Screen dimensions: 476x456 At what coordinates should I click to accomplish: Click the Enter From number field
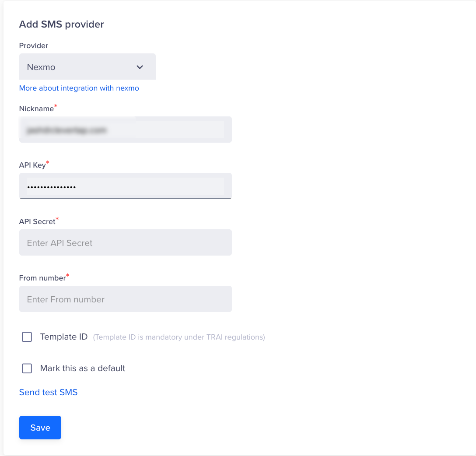coord(126,299)
